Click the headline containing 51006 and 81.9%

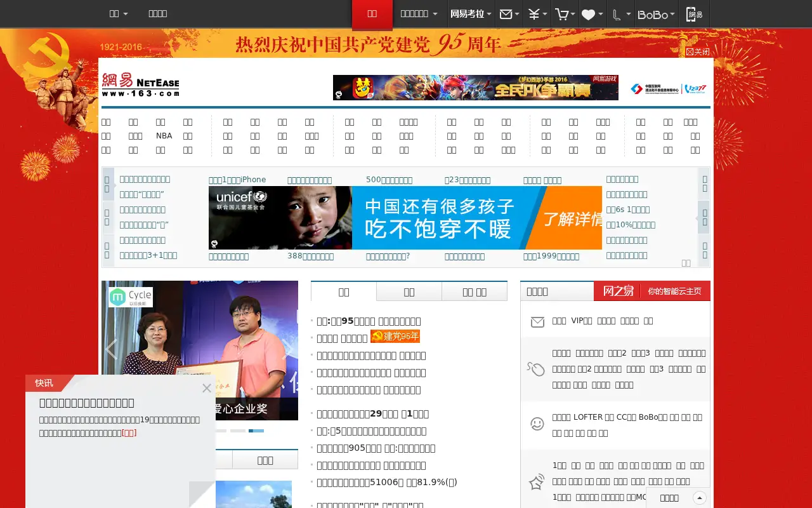pos(387,482)
